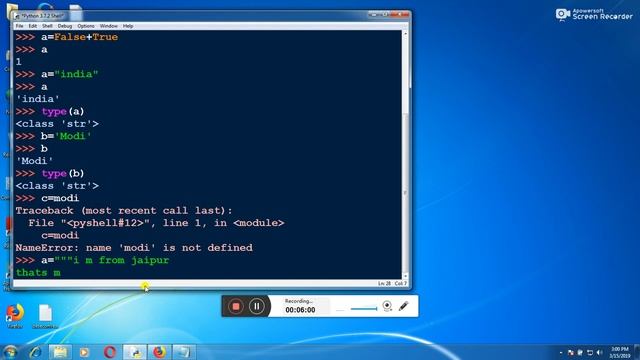The image size is (640, 360).
Task: Click the Col indicator in status bar
Action: pos(400,283)
